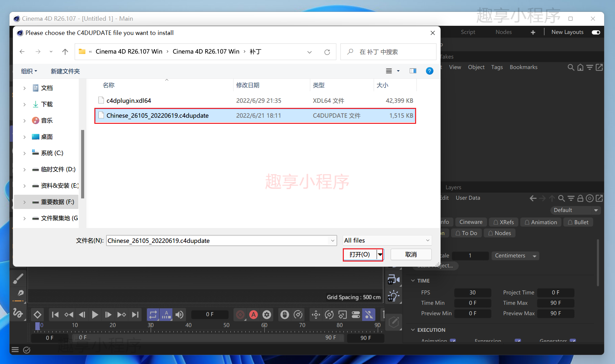Image resolution: width=615 pixels, height=364 pixels.
Task: Go to next keyframe button
Action: pyautogui.click(x=122, y=315)
